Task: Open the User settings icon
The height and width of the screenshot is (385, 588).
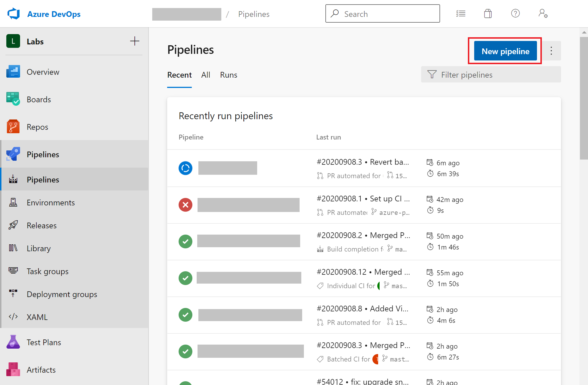Action: coord(543,13)
